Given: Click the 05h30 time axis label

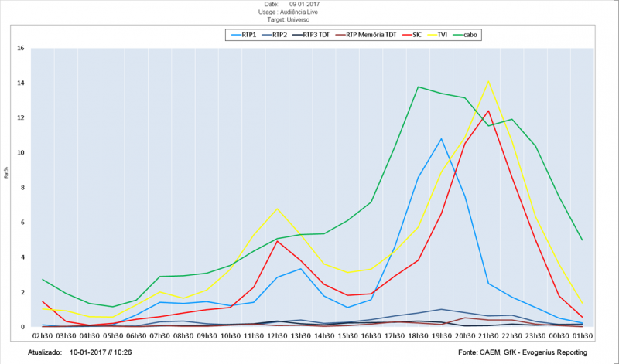Looking at the screenshot, I should click(113, 336).
